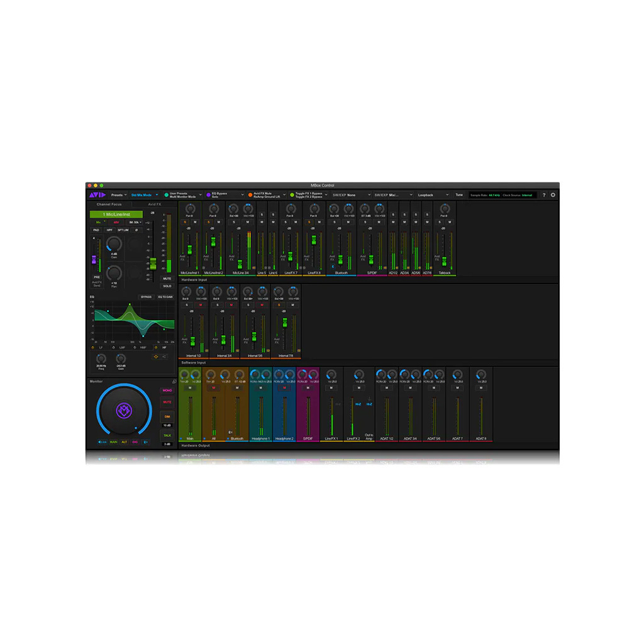Click the purple Avid emblem on monitor knob
Screen dimensions: 644x644
(x=124, y=410)
